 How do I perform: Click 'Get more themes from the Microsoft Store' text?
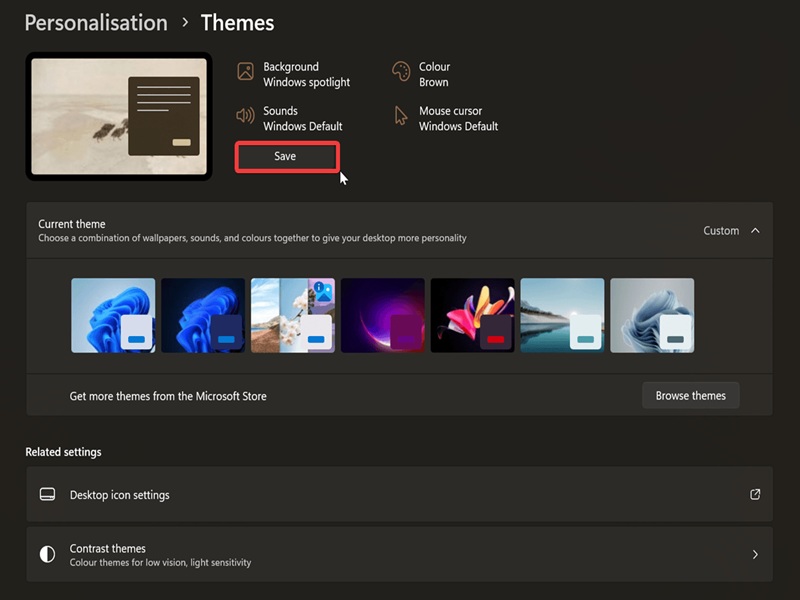point(168,396)
